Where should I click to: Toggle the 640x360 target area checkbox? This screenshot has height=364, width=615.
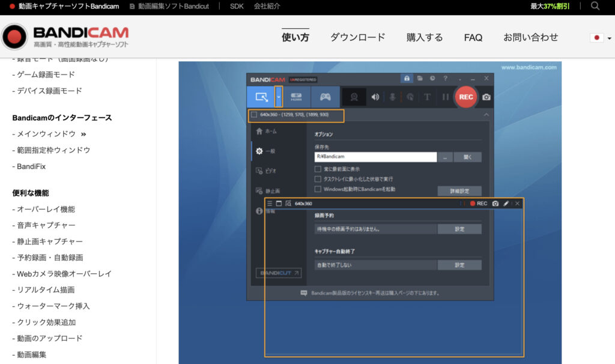point(254,115)
